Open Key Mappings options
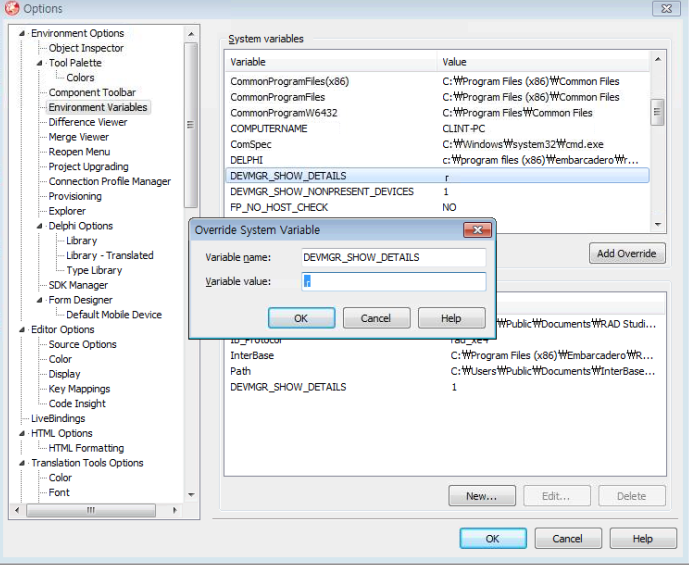 [79, 389]
